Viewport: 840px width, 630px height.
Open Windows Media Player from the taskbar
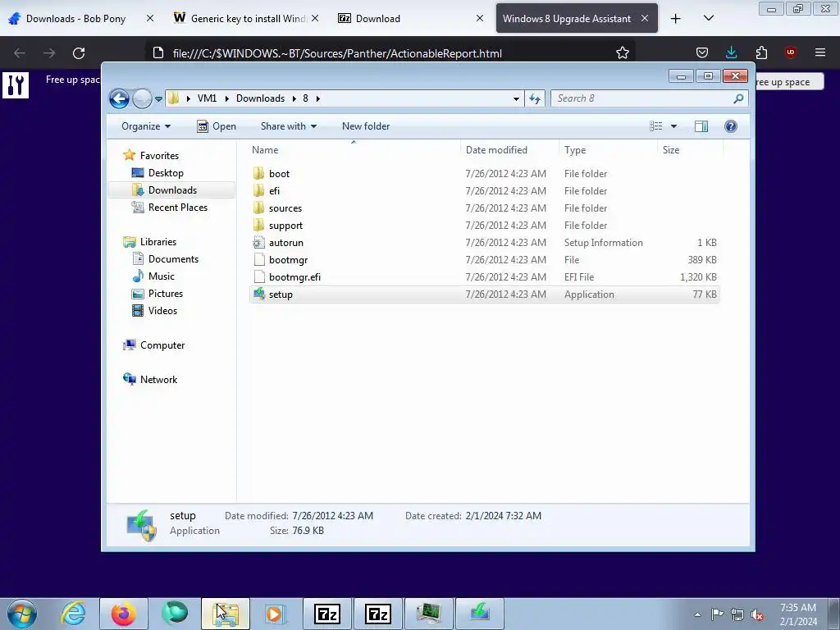(x=276, y=614)
